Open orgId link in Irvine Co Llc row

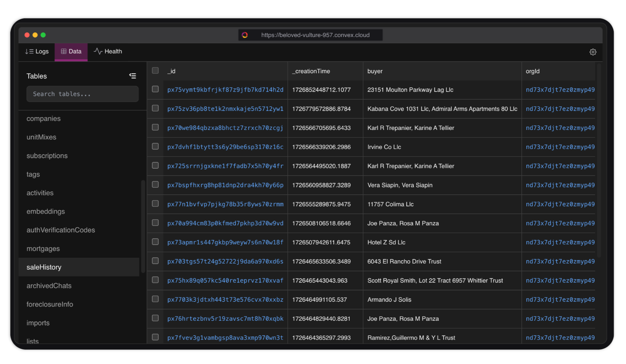560,147
